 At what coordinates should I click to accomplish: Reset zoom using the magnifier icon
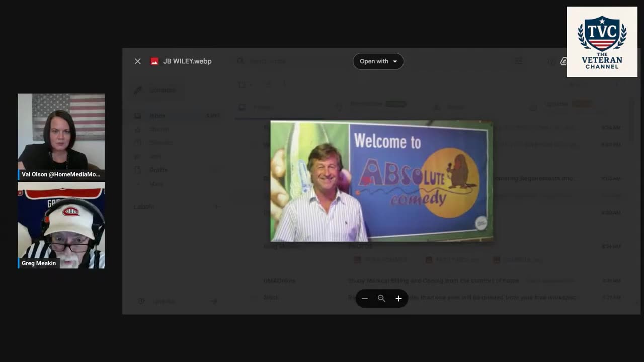click(381, 299)
